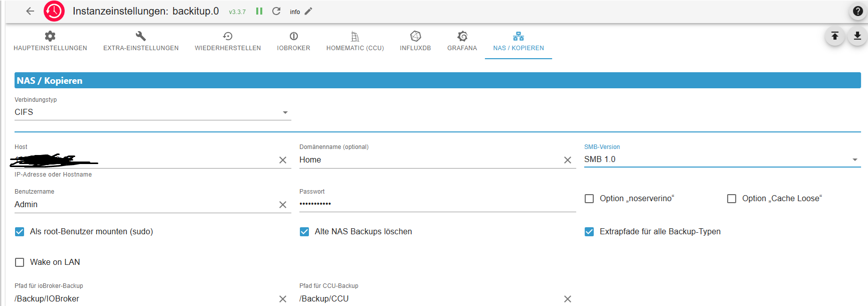Restart the instance with reload icon
The height and width of the screenshot is (306, 868).
point(276,11)
